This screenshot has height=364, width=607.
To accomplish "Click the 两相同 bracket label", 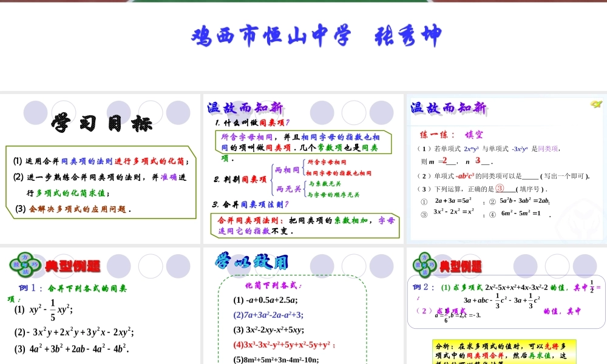I will coord(287,169).
